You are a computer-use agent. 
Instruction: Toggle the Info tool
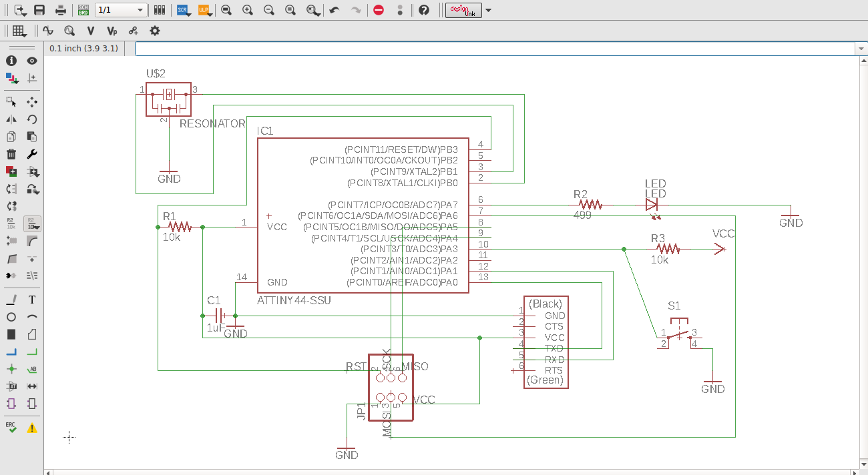11,61
